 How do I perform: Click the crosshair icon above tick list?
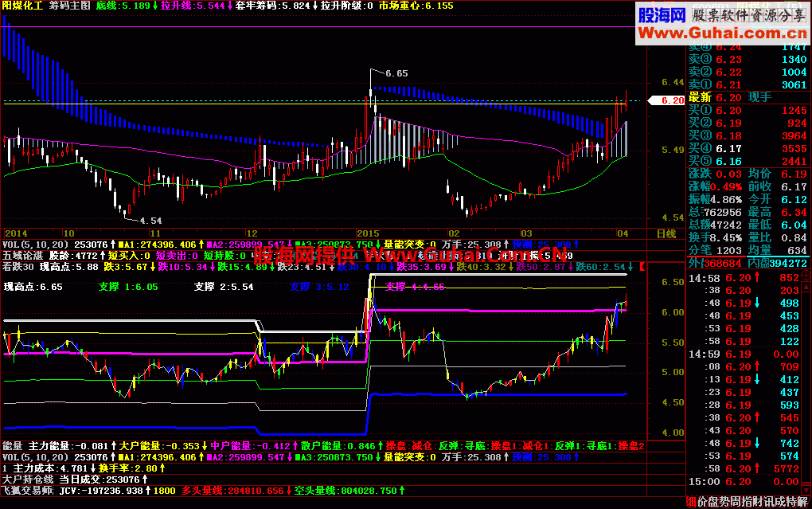(806, 275)
